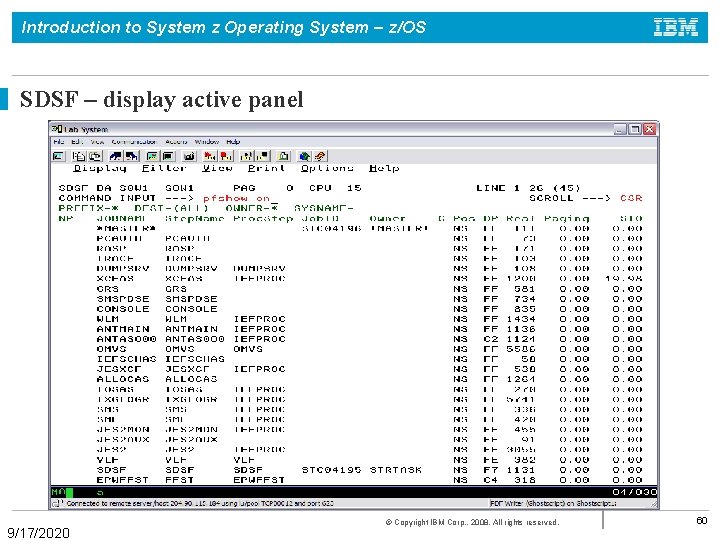Open the Edit menu
Screen dimensions: 720x540
[77, 141]
